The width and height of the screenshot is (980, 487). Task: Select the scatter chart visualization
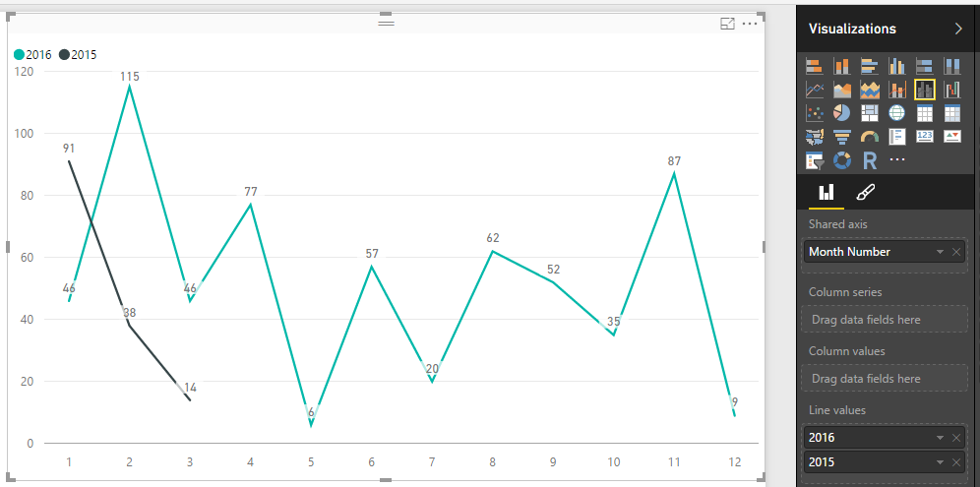tap(815, 113)
